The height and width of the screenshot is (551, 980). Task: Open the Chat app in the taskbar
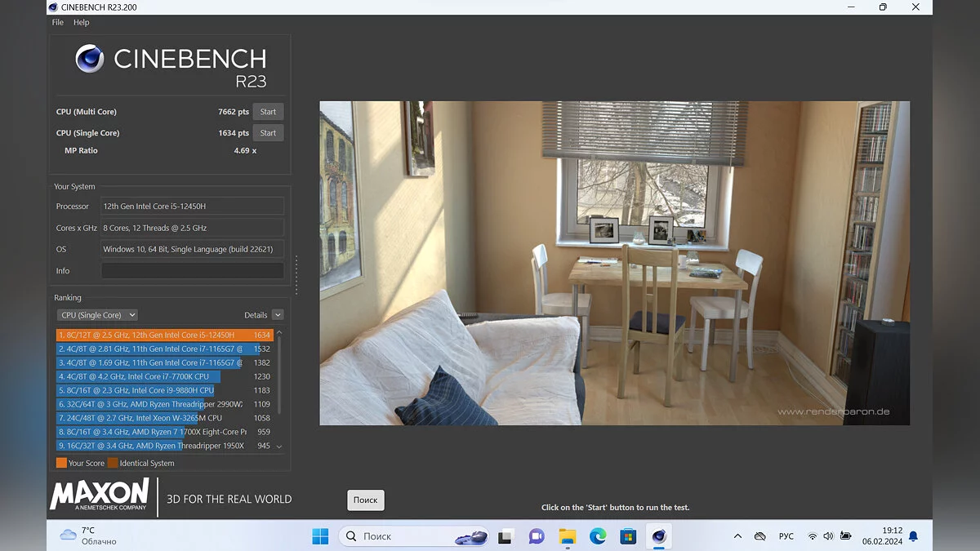[x=537, y=536]
